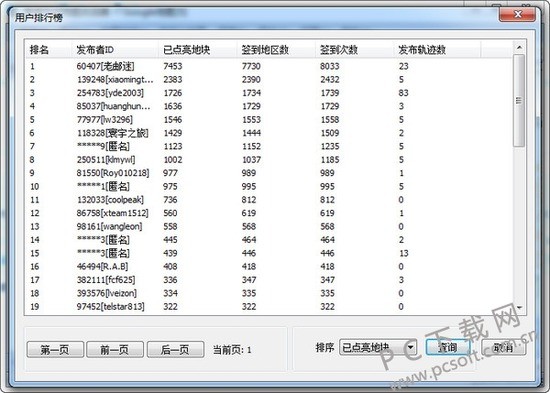This screenshot has height=393, width=550.
Task: Sort by 发布者ID column header
Action: pos(114,49)
